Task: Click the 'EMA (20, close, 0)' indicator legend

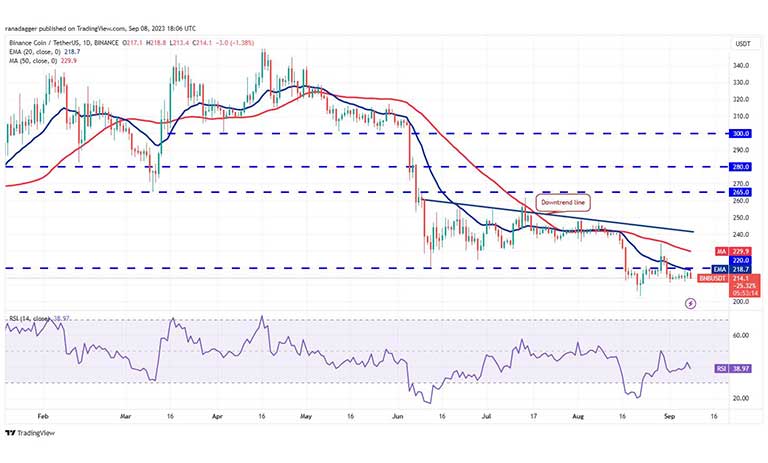Action: [44, 52]
